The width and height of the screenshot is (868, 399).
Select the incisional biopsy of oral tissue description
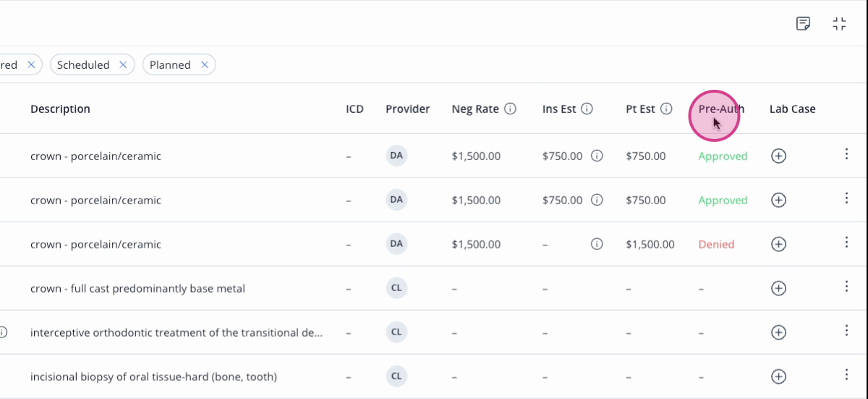coord(153,377)
